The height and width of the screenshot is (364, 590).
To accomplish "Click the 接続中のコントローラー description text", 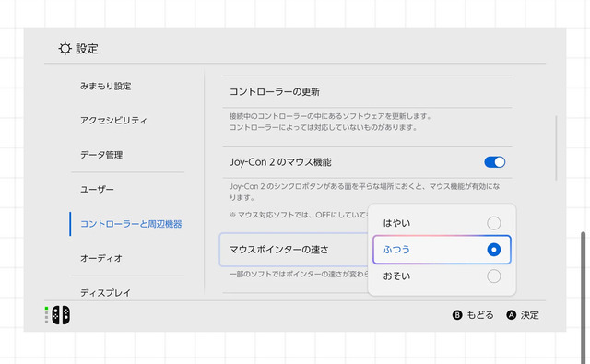I will pos(330,122).
